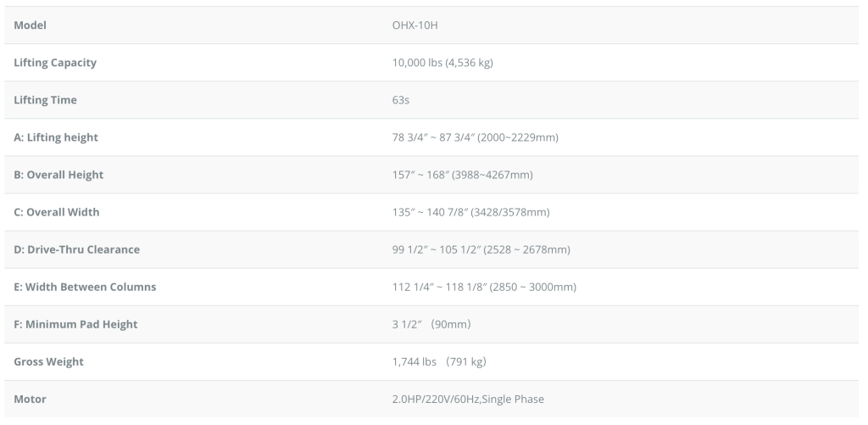Select the 2000~2229mm lifting height value
The height and width of the screenshot is (425, 868).
click(x=469, y=137)
